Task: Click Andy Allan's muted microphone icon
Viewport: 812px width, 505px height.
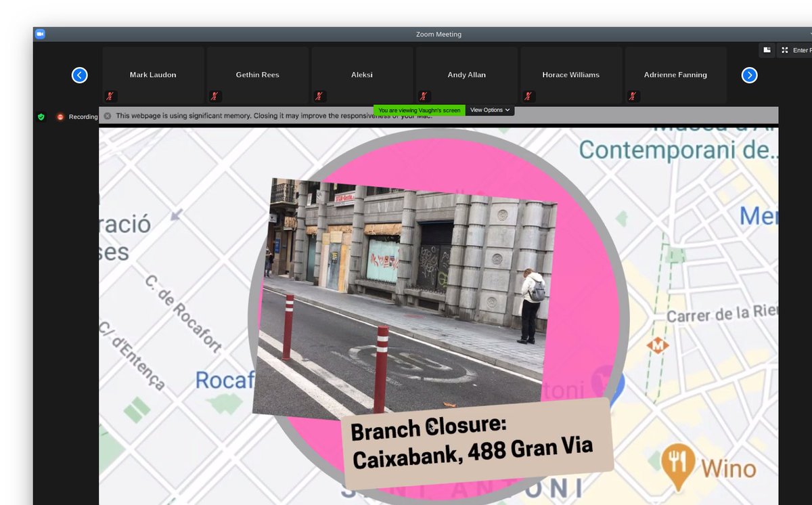Action: pos(424,96)
